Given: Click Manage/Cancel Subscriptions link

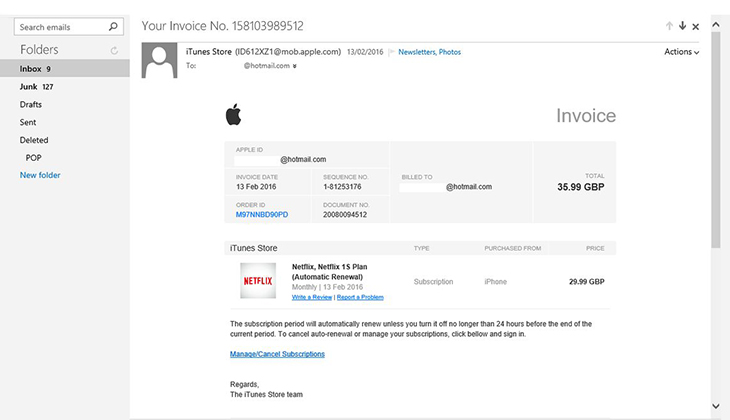Looking at the screenshot, I should pos(277,354).
